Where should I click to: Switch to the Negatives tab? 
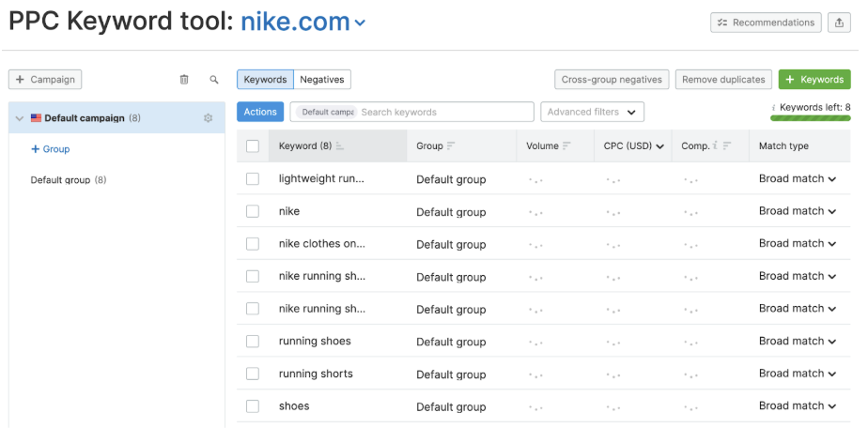[x=321, y=80]
